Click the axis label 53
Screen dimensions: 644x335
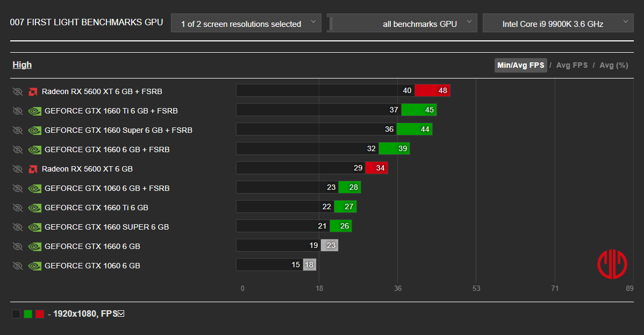(x=476, y=288)
